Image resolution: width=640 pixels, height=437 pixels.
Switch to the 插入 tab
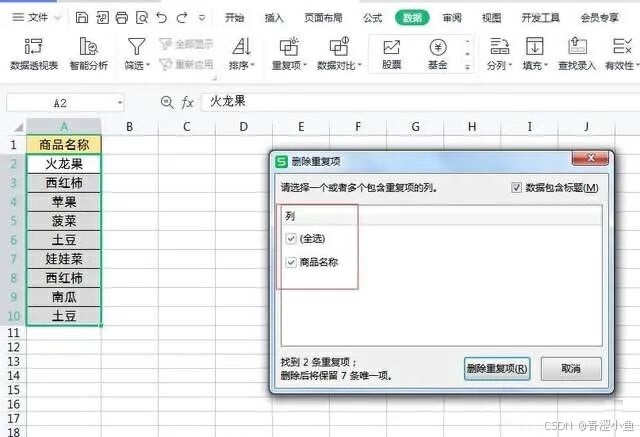click(274, 18)
